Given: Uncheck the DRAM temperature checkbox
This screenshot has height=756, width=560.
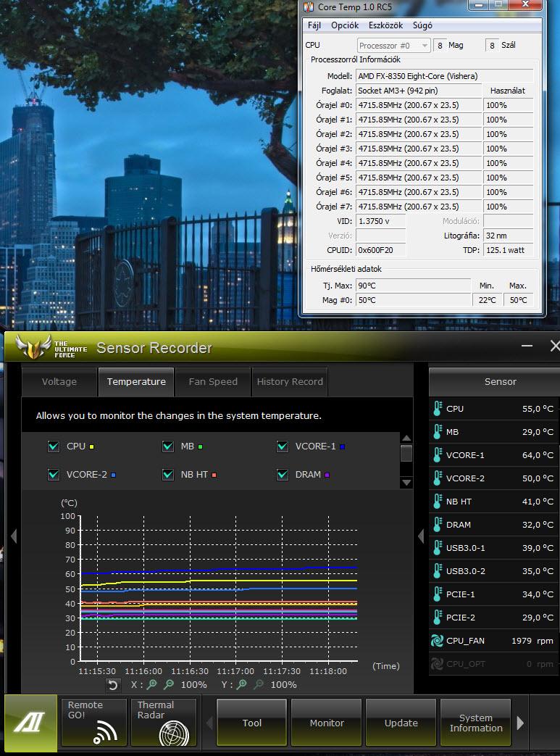Looking at the screenshot, I should coord(283,475).
